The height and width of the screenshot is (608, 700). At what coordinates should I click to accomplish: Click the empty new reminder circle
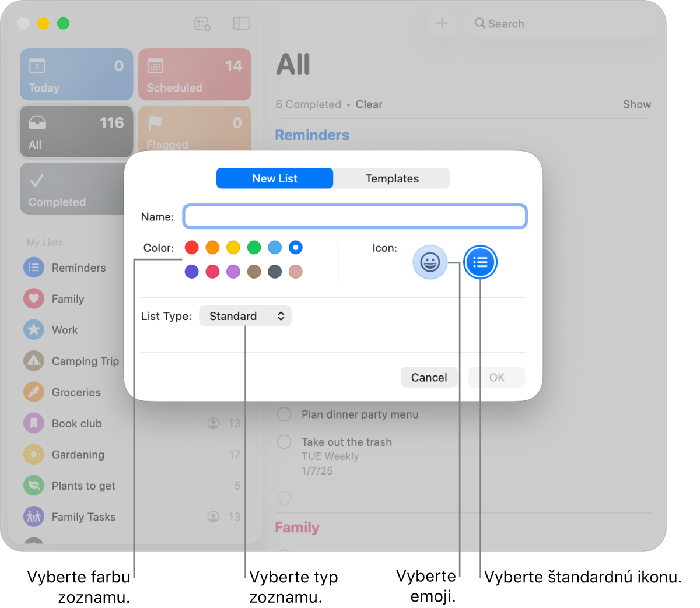tap(284, 498)
